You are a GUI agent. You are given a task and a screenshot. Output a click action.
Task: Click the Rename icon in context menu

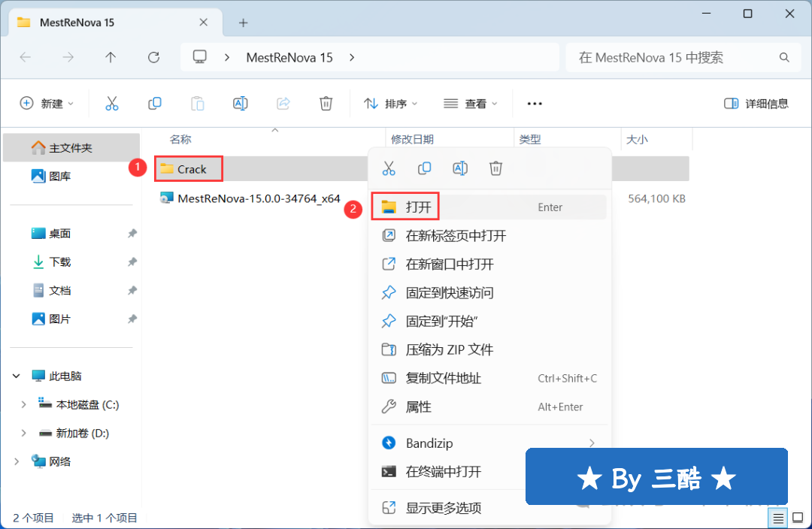coord(460,168)
